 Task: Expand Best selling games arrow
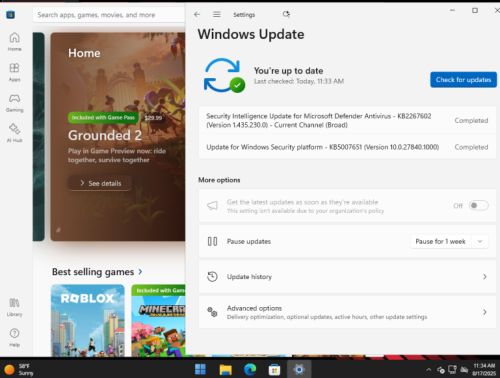click(x=140, y=272)
